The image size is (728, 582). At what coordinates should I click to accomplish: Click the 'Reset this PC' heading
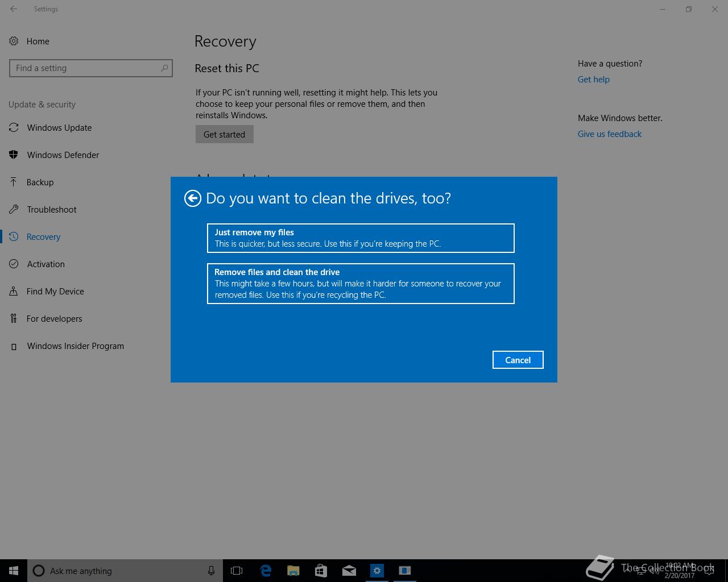pos(227,68)
